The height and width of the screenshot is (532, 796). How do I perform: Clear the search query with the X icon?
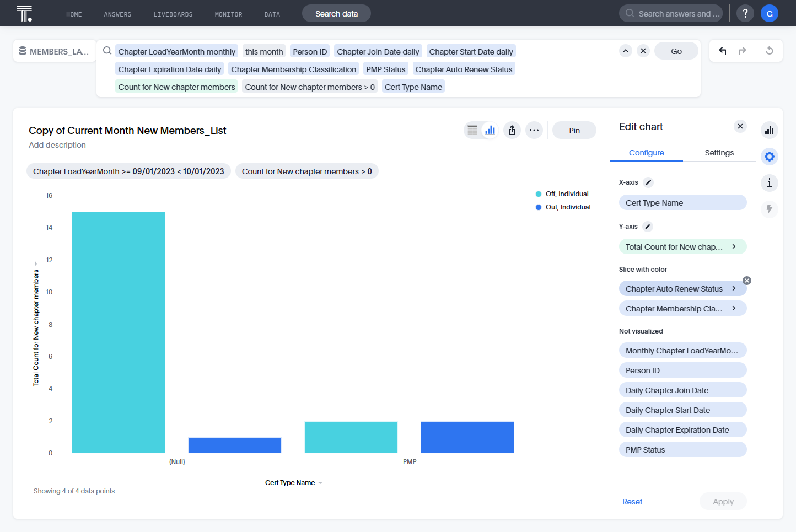tap(643, 51)
